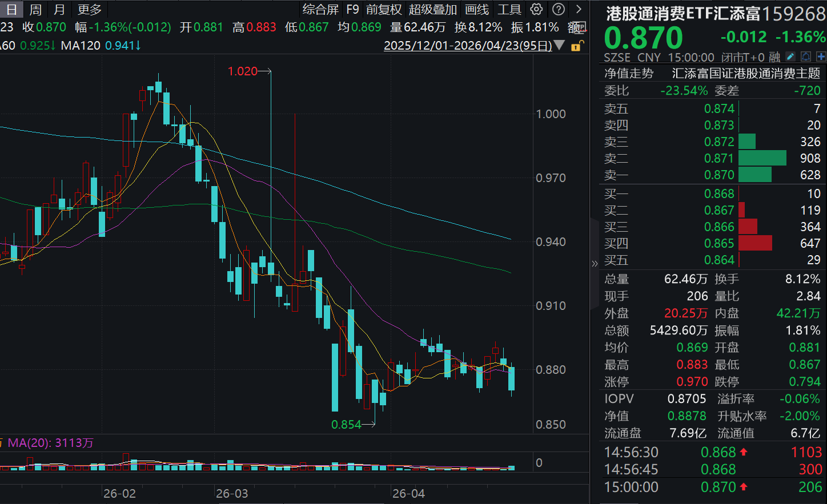The height and width of the screenshot is (504, 827).
Task: Expand toolbar with right chevron arrow
Action: coord(579,9)
